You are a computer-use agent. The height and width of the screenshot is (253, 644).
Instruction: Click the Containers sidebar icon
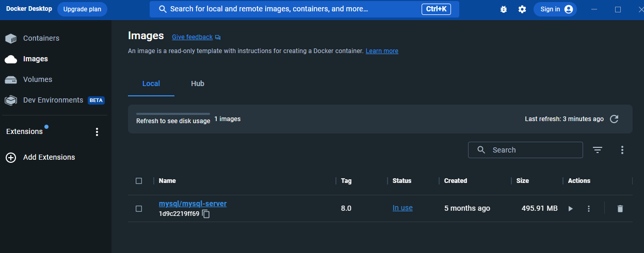11,39
